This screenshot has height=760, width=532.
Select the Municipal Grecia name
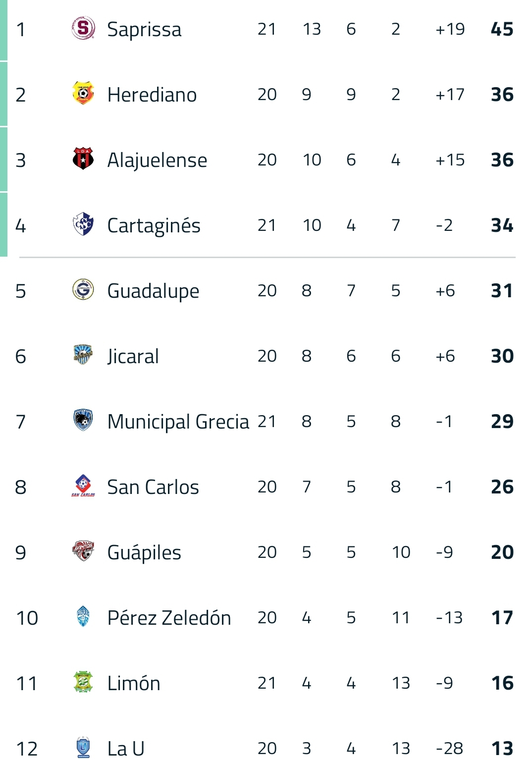pos(178,422)
